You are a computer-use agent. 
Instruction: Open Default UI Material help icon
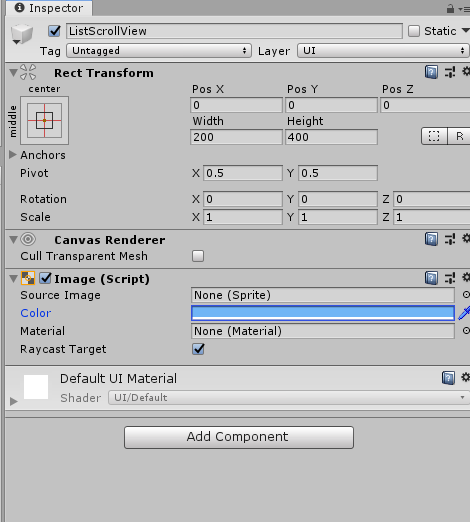click(448, 378)
